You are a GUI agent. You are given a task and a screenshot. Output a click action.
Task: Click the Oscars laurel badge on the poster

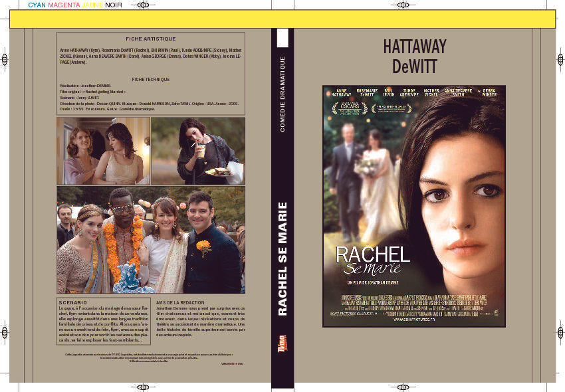[350, 108]
